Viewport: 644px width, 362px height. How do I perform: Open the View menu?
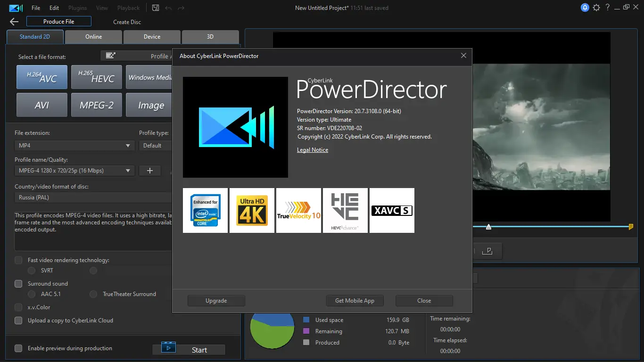pos(102,8)
